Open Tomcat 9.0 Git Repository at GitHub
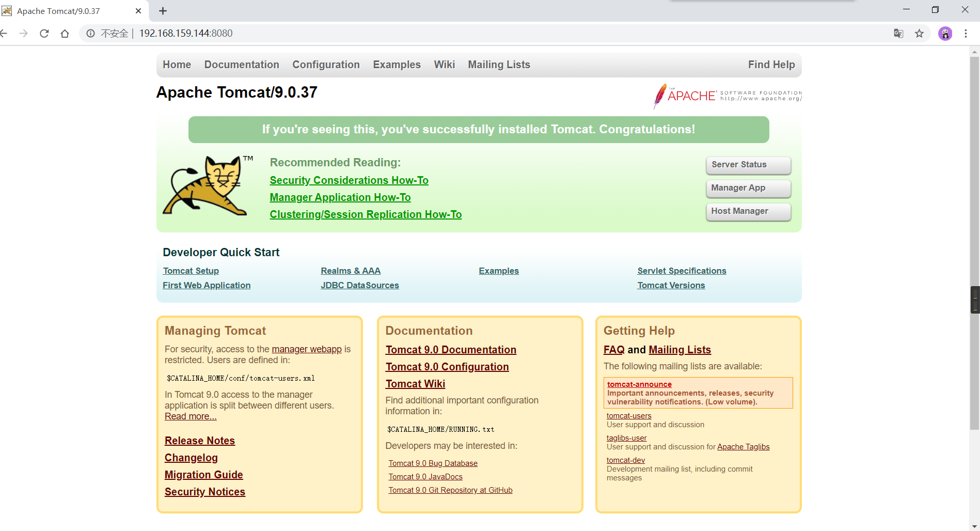This screenshot has height=531, width=980. point(450,490)
